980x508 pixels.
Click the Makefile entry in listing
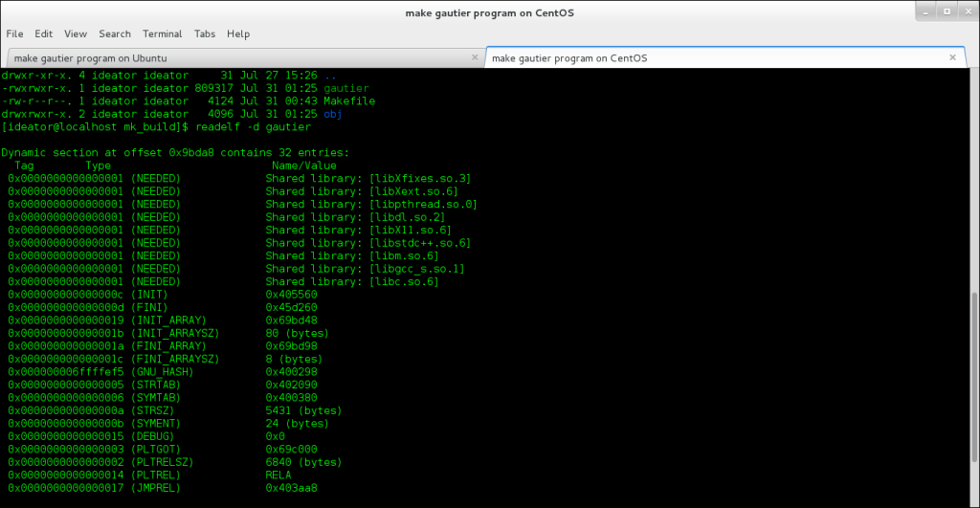tap(349, 101)
